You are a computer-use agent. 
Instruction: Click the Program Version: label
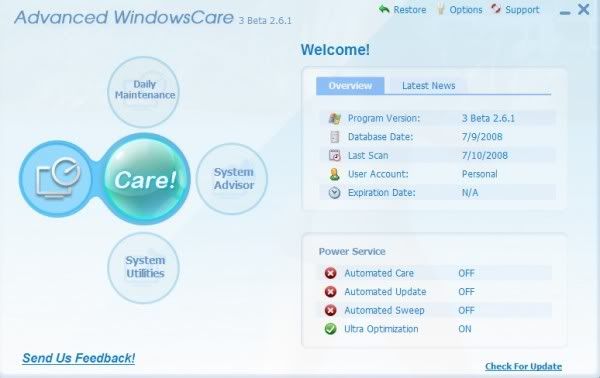click(x=384, y=118)
